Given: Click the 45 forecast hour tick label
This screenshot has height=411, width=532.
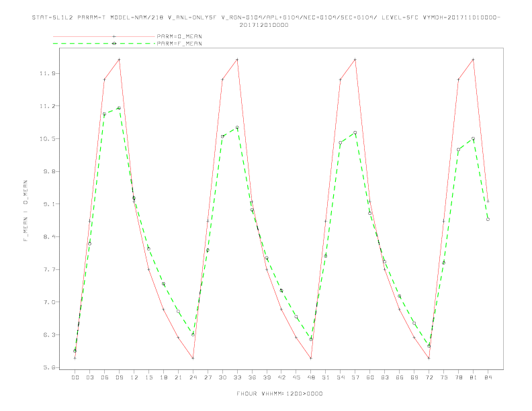Looking at the screenshot, I should (296, 377).
